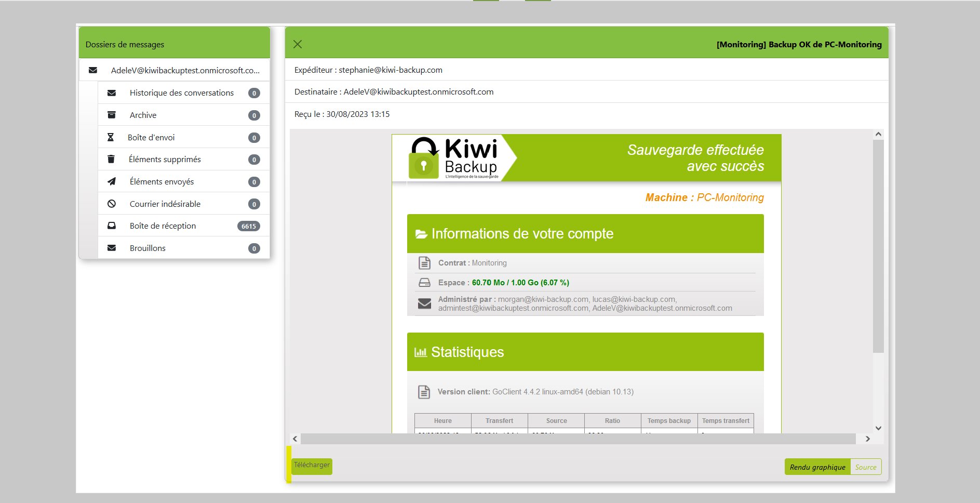Click the envelope icon beside the AdeleV account
The height and width of the screenshot is (503, 980).
93,70
